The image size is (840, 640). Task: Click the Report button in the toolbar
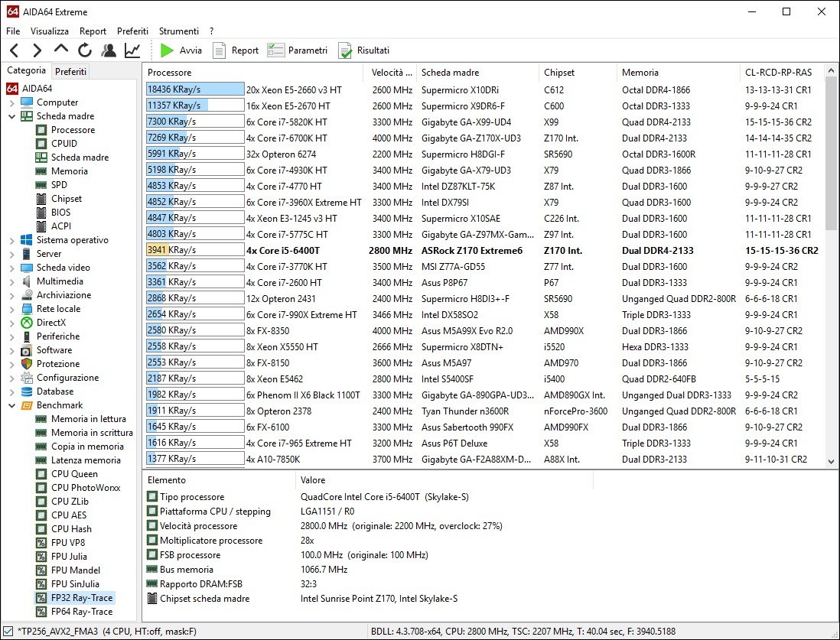pos(236,50)
